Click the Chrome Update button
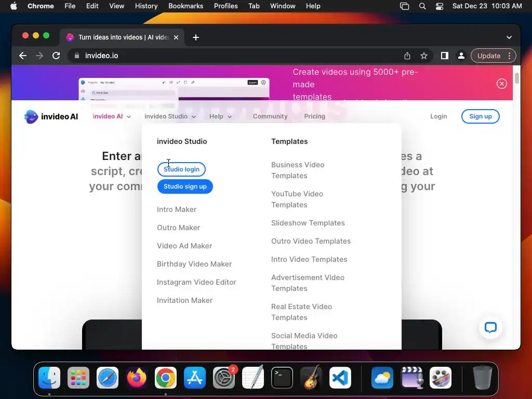The height and width of the screenshot is (399, 532). [x=489, y=56]
